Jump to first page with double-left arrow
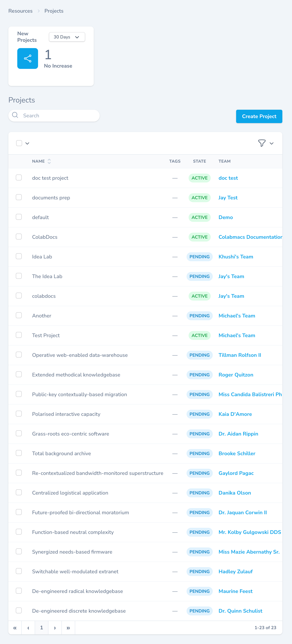The height and width of the screenshot is (644, 292). [15, 628]
